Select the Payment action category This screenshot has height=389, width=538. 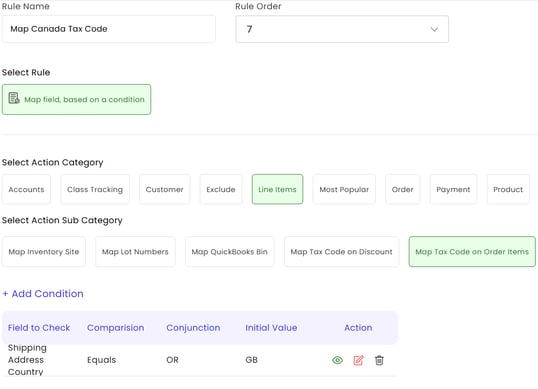pyautogui.click(x=453, y=189)
